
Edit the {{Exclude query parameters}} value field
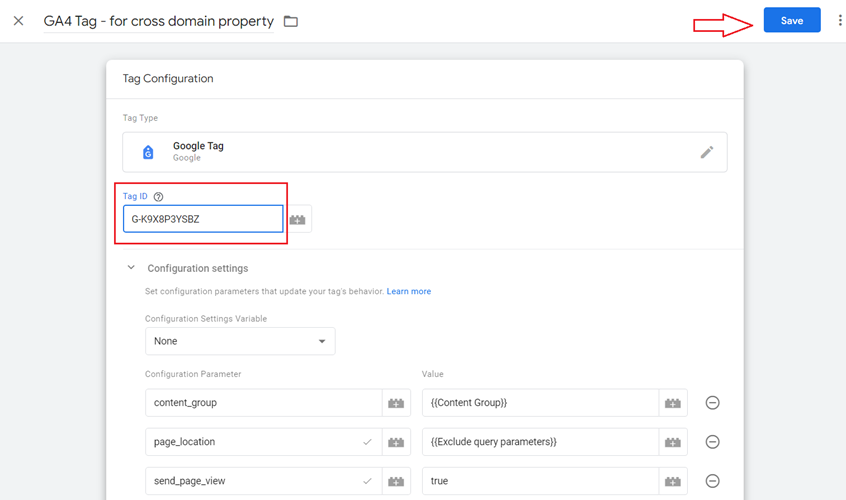540,442
